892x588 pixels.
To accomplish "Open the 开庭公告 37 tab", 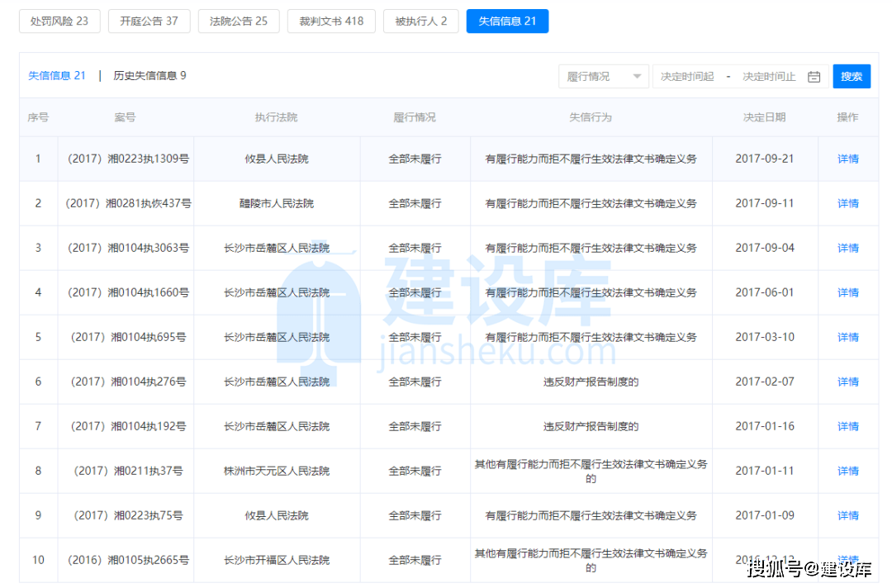I will pyautogui.click(x=149, y=21).
